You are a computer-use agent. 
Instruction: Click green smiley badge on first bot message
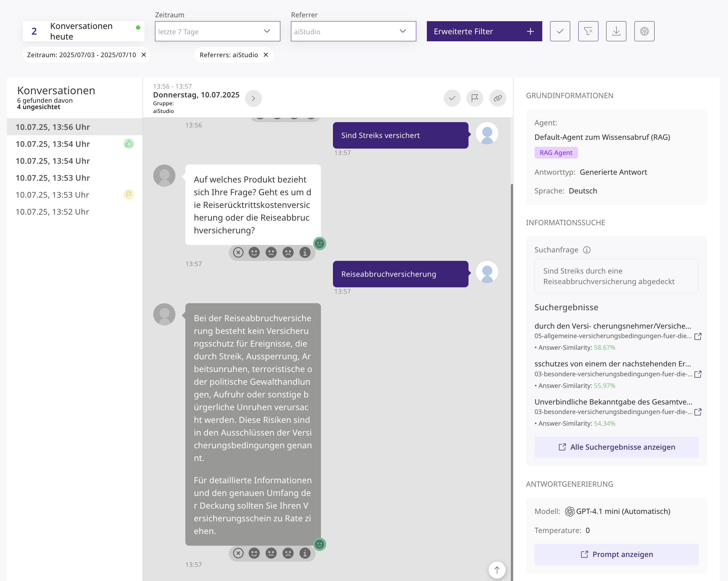tap(320, 244)
